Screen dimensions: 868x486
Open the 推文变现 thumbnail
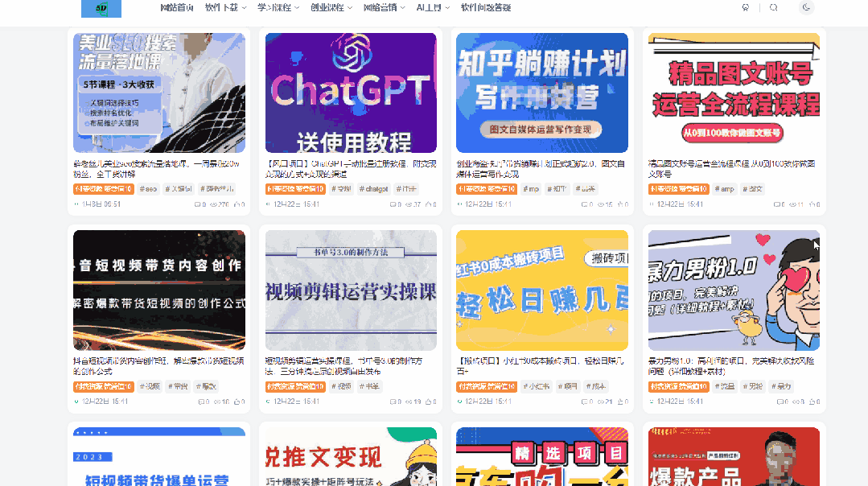[x=351, y=457]
